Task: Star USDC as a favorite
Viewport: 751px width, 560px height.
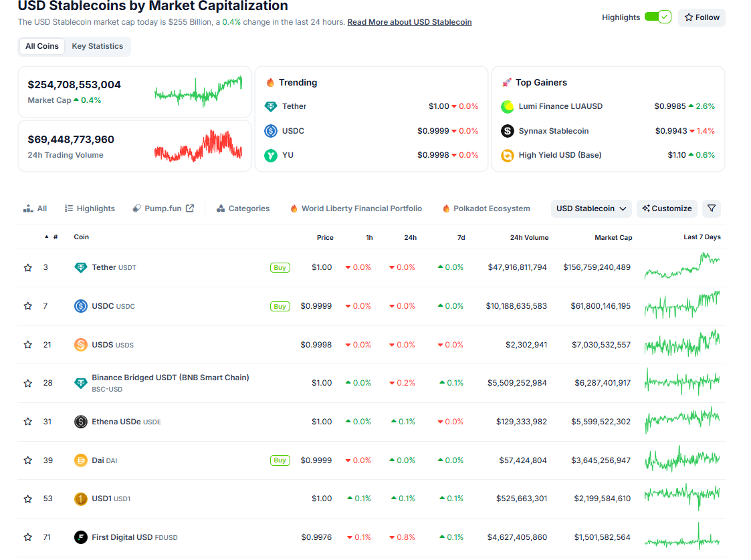Action: click(28, 306)
